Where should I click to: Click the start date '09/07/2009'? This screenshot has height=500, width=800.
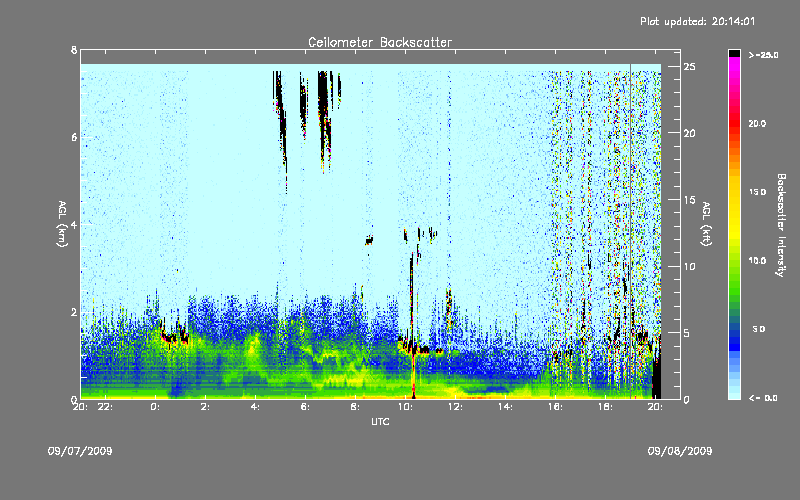[x=80, y=451]
